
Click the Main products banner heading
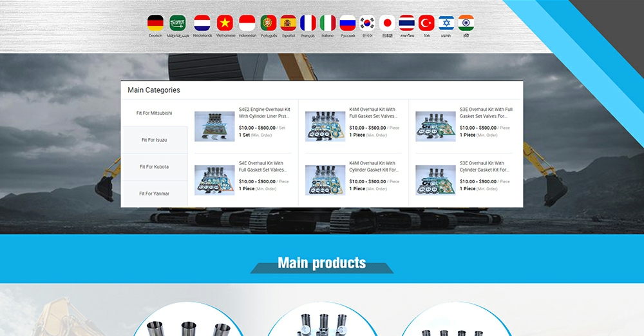(x=321, y=262)
